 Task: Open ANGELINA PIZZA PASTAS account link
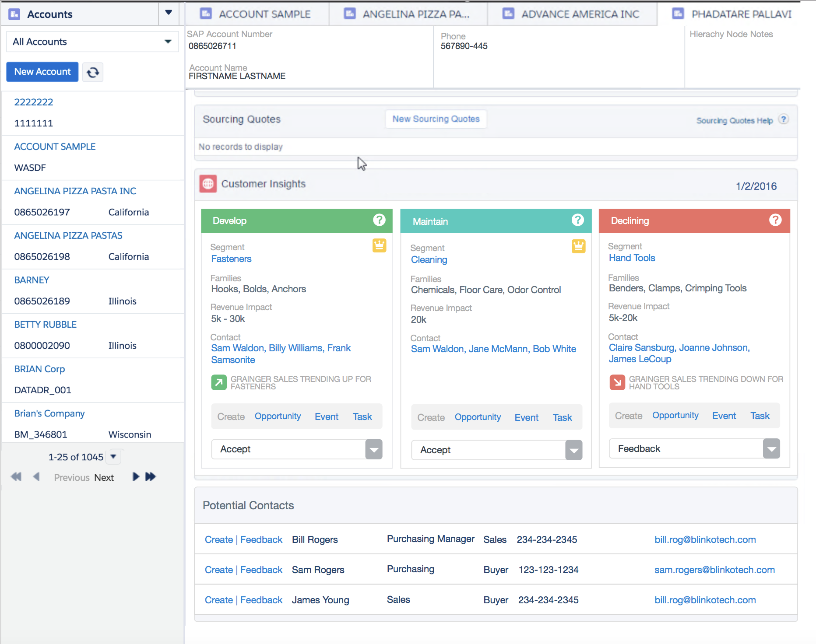pos(68,235)
